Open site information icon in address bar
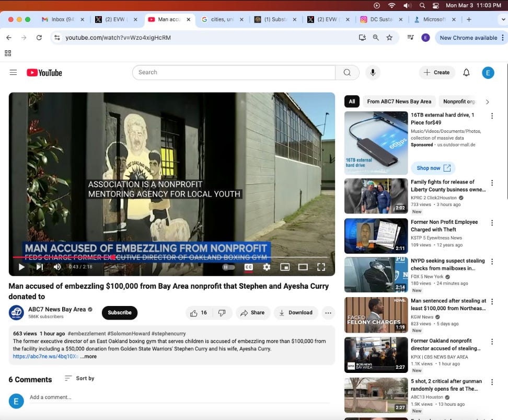Viewport: 508px width, 420px height. [57, 38]
